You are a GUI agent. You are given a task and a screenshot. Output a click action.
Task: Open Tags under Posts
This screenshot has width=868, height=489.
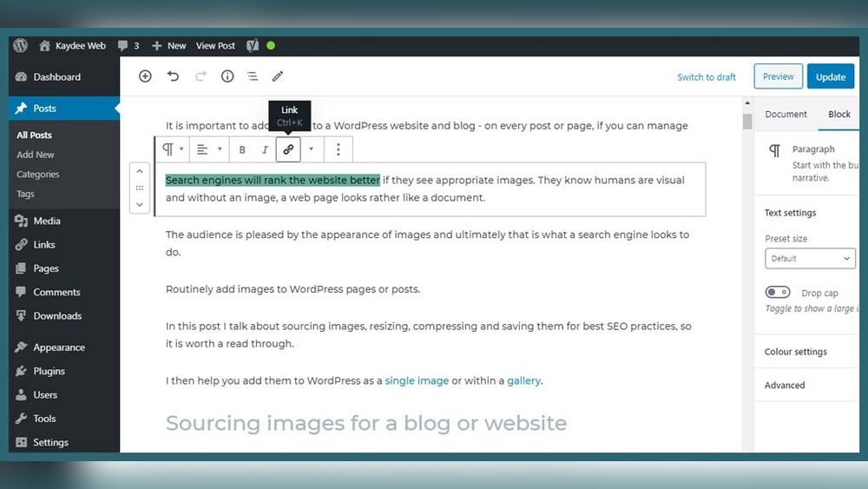point(25,194)
